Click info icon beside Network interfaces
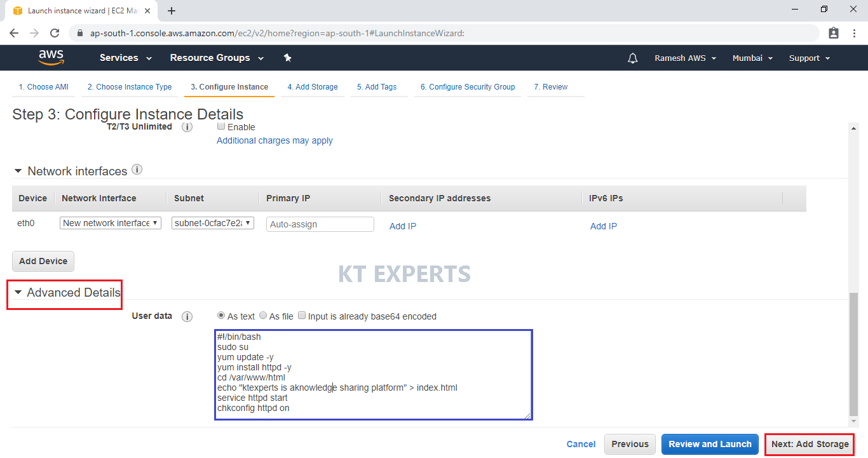Viewport: 868px width, 458px height. (137, 170)
